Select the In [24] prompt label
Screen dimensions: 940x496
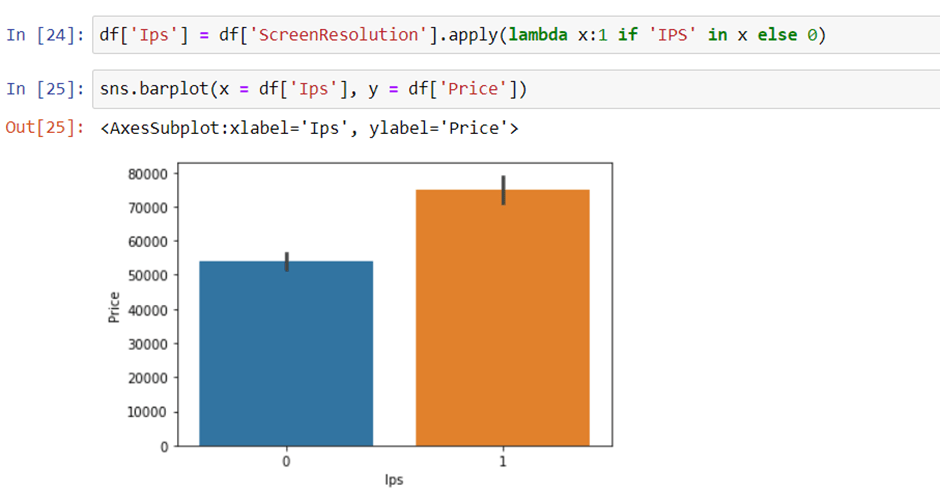coord(46,35)
